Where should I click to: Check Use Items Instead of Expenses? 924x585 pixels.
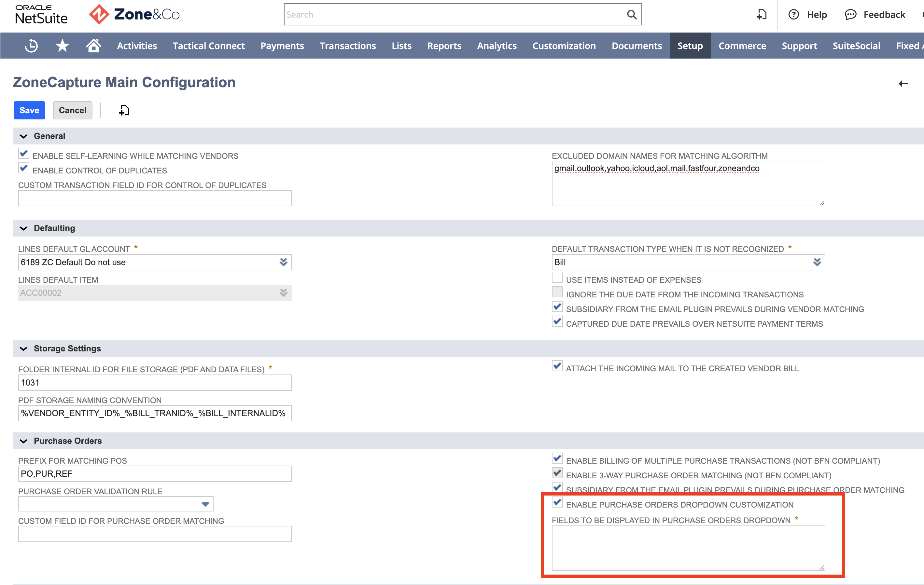pos(557,278)
